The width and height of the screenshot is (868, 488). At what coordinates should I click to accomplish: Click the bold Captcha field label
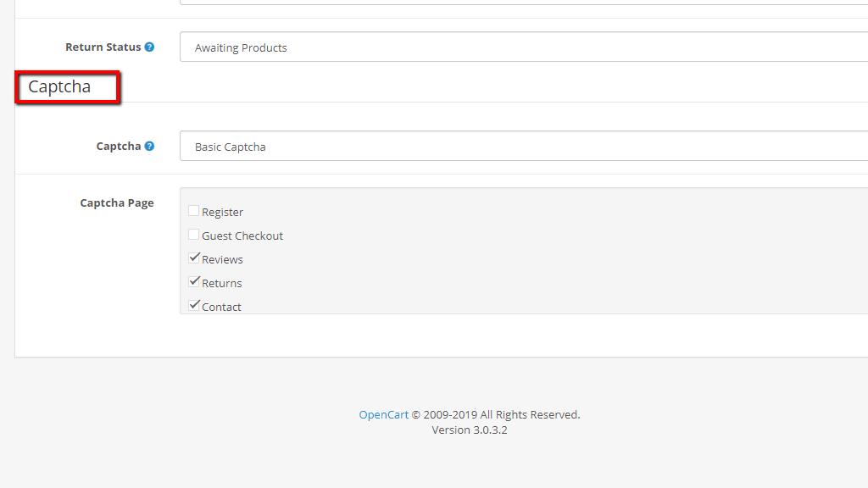(118, 147)
